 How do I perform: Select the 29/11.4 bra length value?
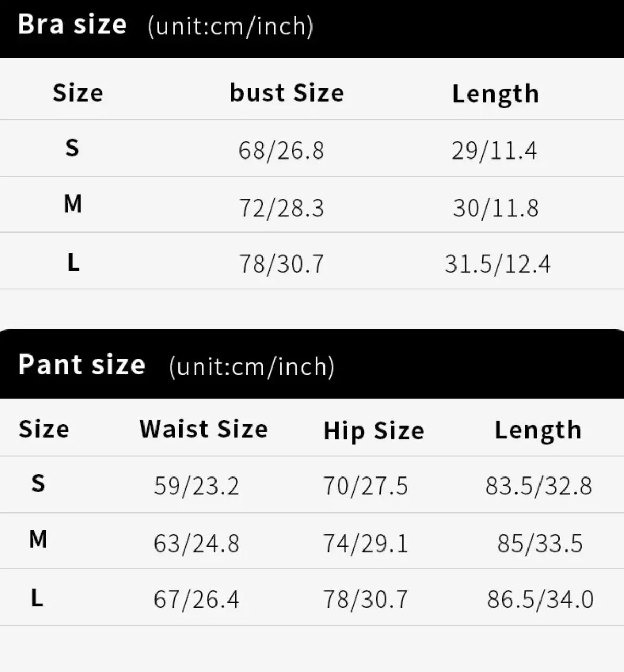pyautogui.click(x=494, y=151)
